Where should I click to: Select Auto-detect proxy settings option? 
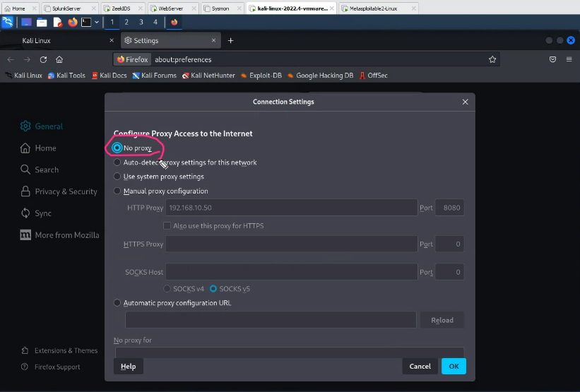tap(117, 162)
